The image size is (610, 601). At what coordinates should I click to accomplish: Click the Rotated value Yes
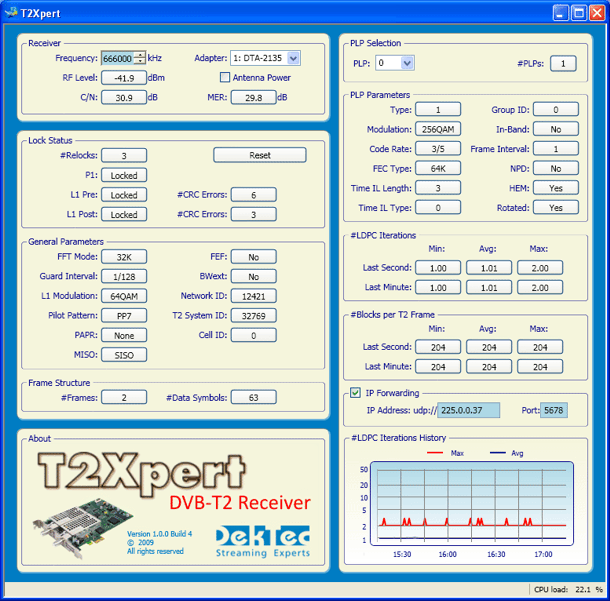(556, 208)
